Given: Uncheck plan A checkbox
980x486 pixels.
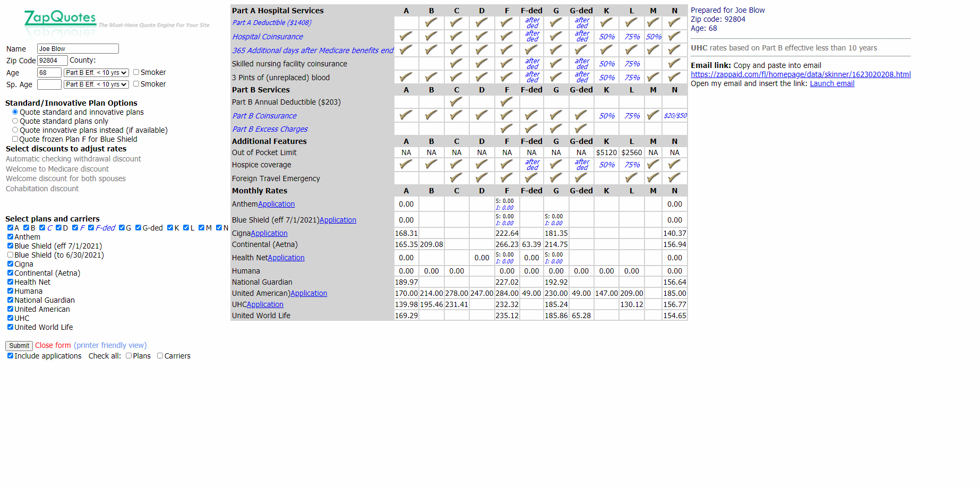Looking at the screenshot, I should 10,228.
